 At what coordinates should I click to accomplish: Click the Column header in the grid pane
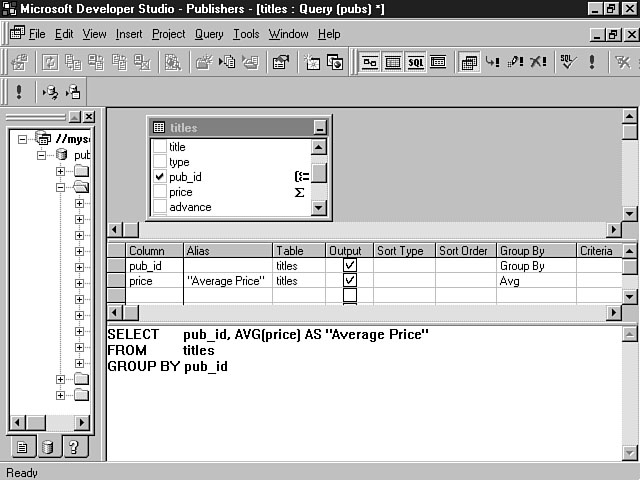point(154,251)
